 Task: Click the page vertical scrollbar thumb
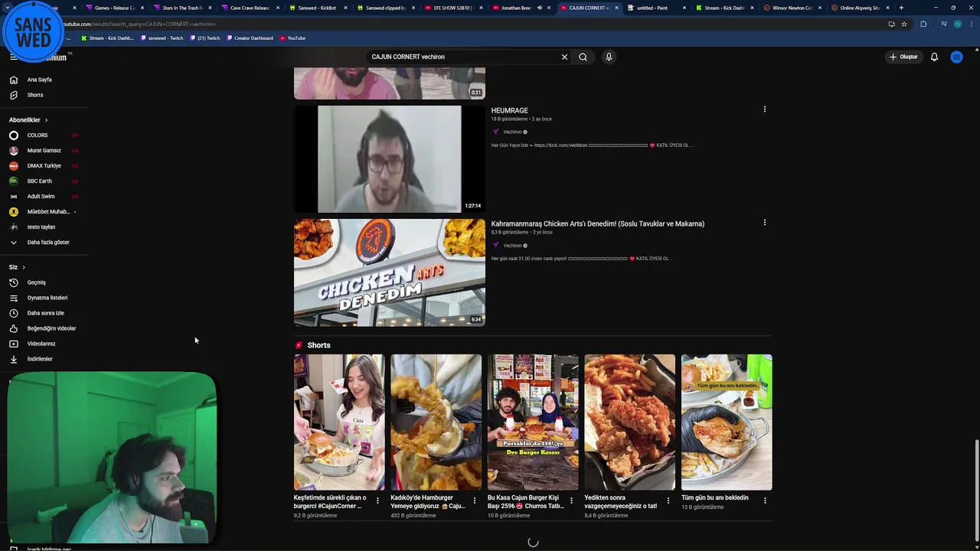976,490
